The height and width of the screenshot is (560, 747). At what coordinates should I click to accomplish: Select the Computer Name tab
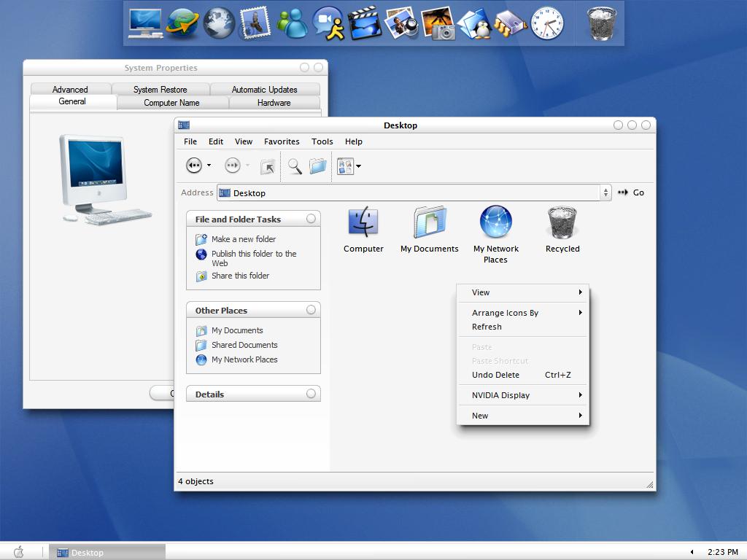pyautogui.click(x=172, y=102)
